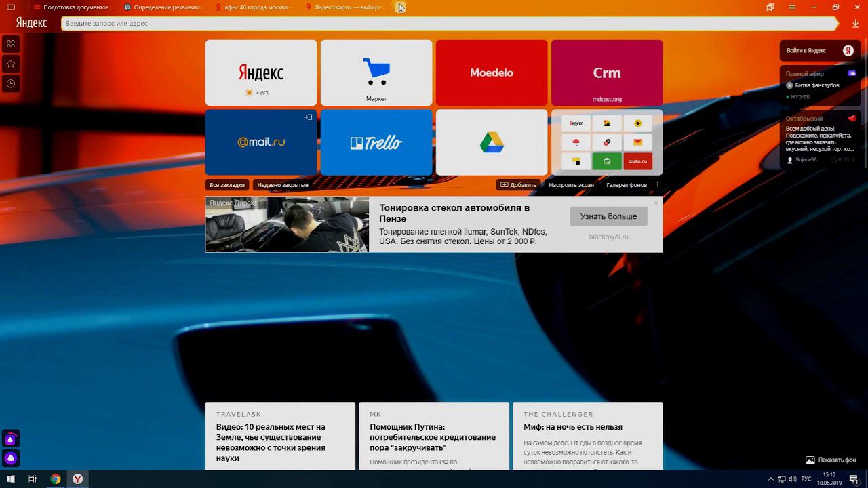Click the Yandex logo beside address bar
Viewport: 868px width, 488px height.
point(31,23)
